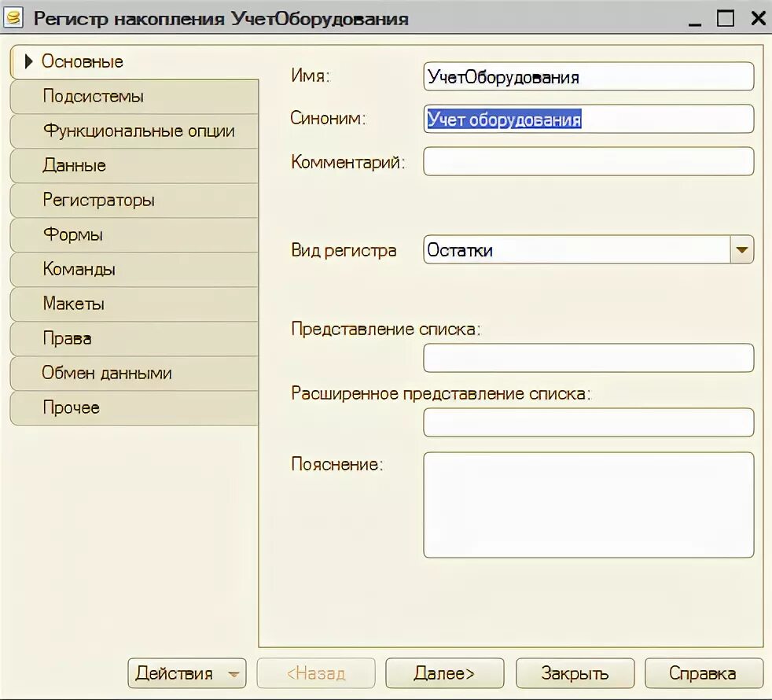Click the Пояснение: label
The height and width of the screenshot is (700, 772).
[x=337, y=464]
